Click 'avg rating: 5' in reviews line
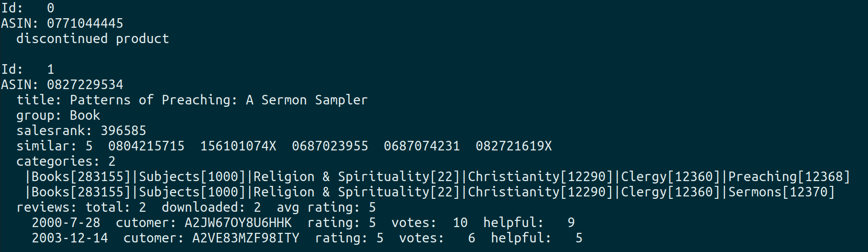Image resolution: width=868 pixels, height=252 pixels. [326, 207]
